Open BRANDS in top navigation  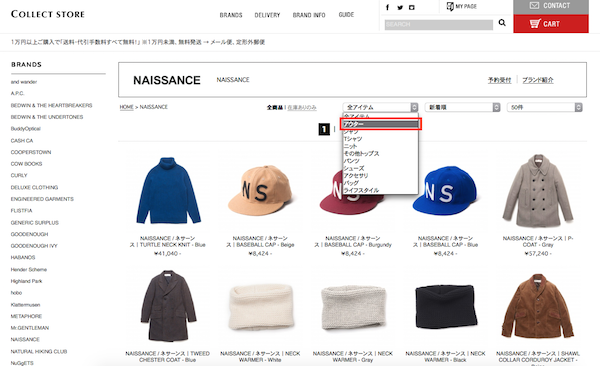click(x=231, y=15)
